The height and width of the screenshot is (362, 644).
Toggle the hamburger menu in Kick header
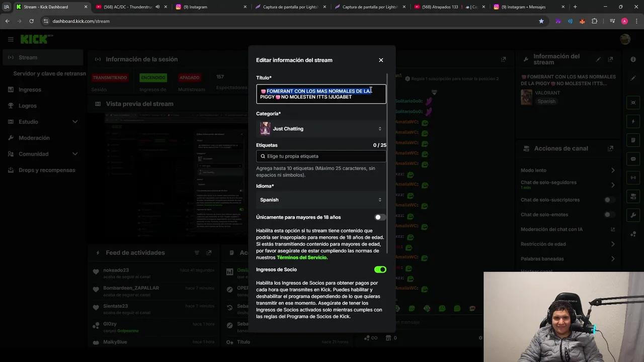[x=11, y=39]
